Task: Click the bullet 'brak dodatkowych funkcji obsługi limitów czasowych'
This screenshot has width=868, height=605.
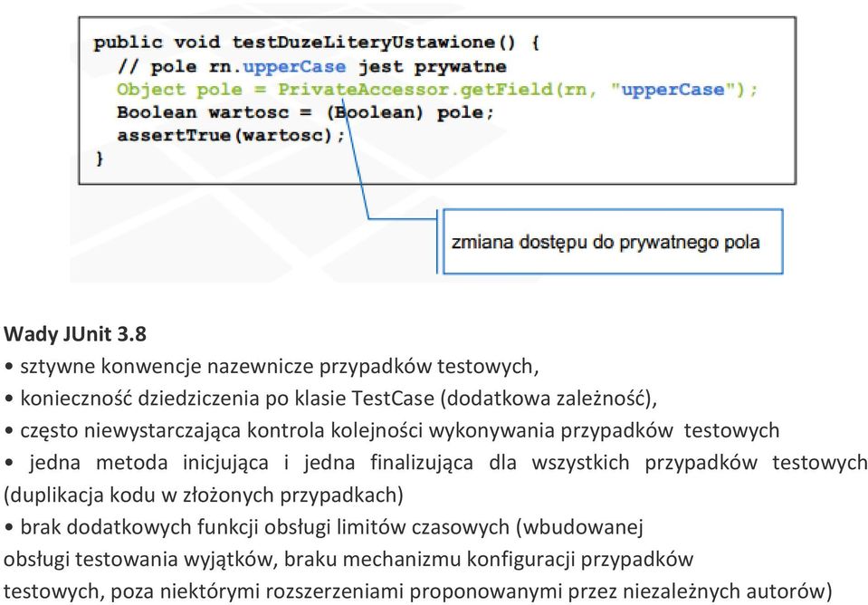Action: [323, 527]
